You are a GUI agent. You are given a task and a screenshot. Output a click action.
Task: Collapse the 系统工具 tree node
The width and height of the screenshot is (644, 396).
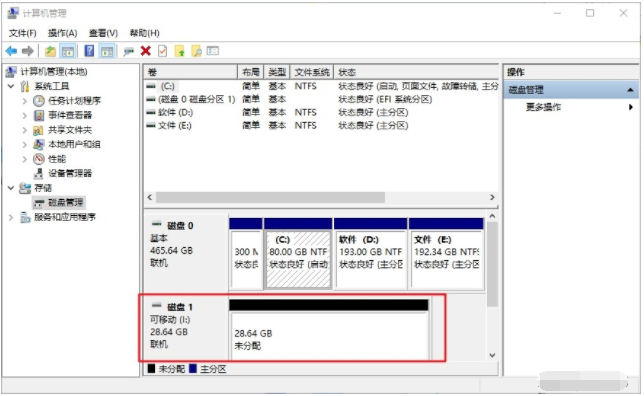[11, 86]
